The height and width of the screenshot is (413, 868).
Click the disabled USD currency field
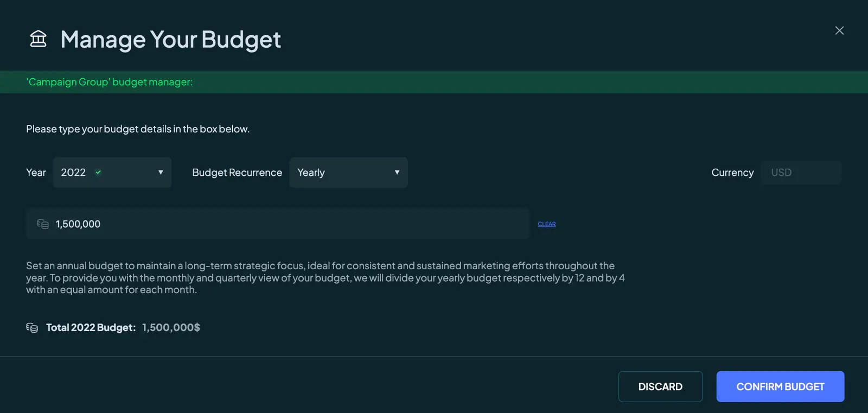point(801,173)
